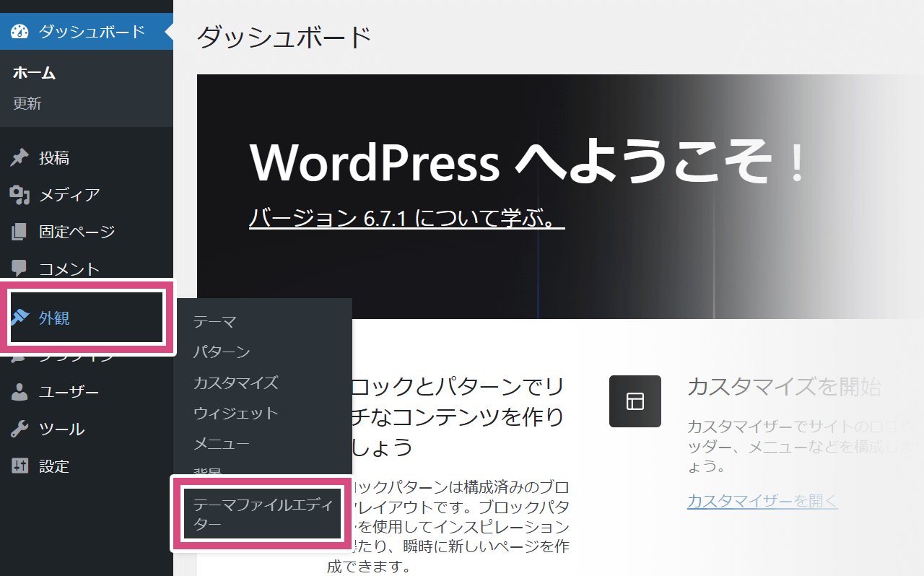
Task: Click the pages icon beside 固定ページ
Action: 19,232
